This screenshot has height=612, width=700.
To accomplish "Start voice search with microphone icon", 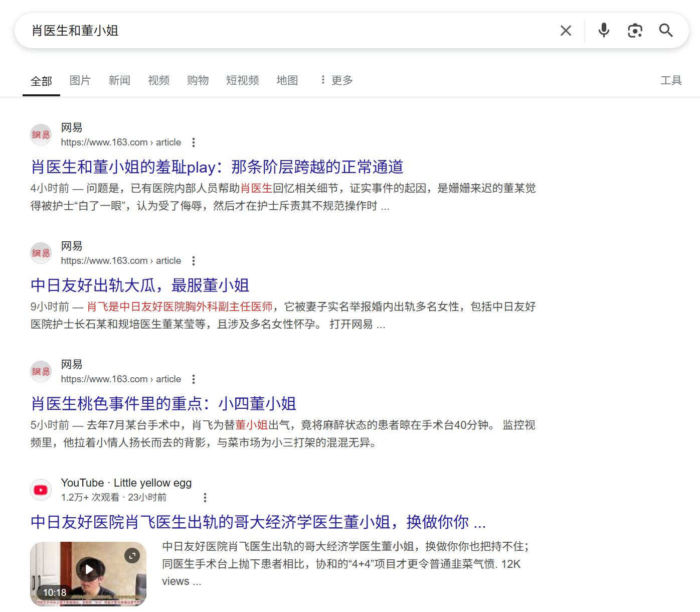I will tap(604, 31).
